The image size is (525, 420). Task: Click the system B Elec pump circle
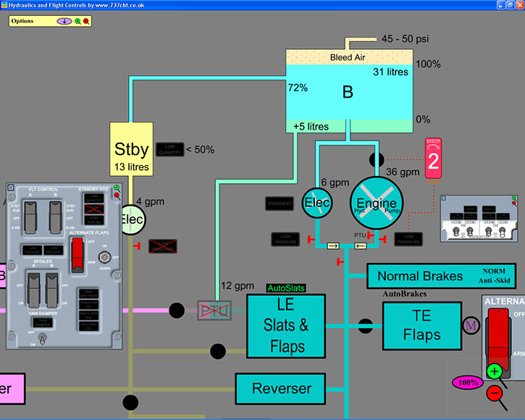[316, 202]
